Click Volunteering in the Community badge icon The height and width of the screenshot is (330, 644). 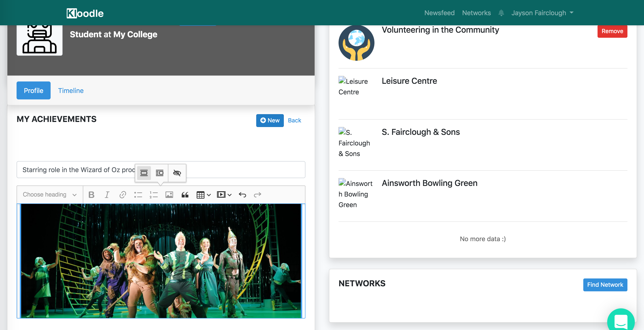356,43
